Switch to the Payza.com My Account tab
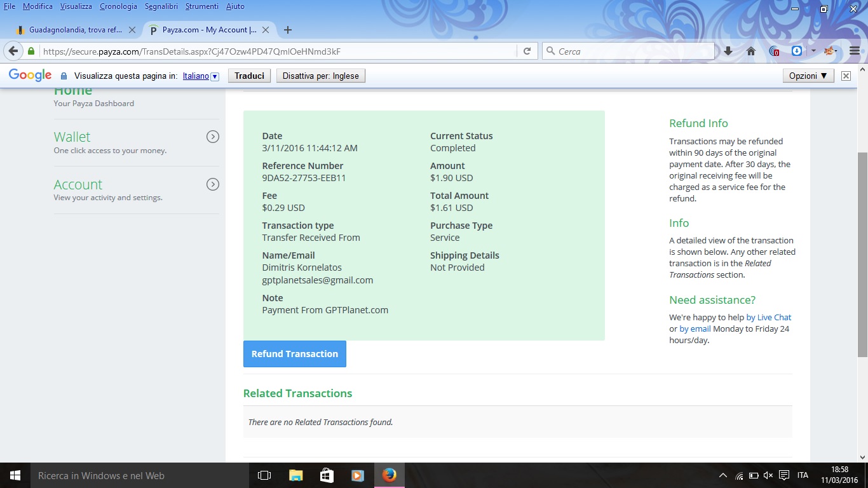868x488 pixels. [x=210, y=30]
